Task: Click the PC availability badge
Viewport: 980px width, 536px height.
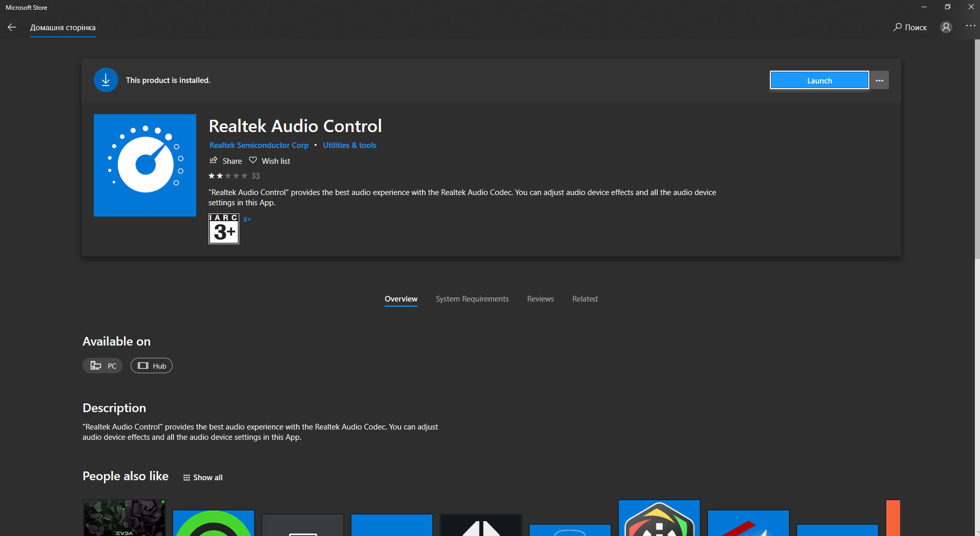Action: pyautogui.click(x=102, y=366)
